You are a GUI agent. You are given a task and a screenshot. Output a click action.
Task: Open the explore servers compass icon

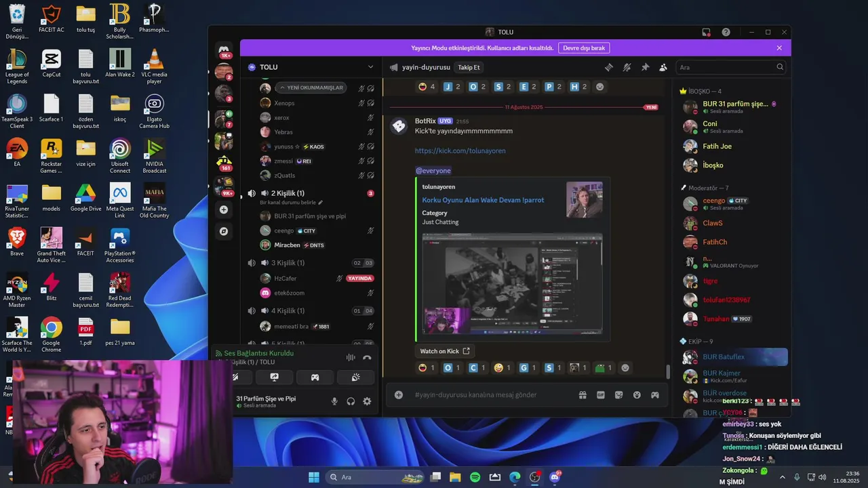pos(224,231)
